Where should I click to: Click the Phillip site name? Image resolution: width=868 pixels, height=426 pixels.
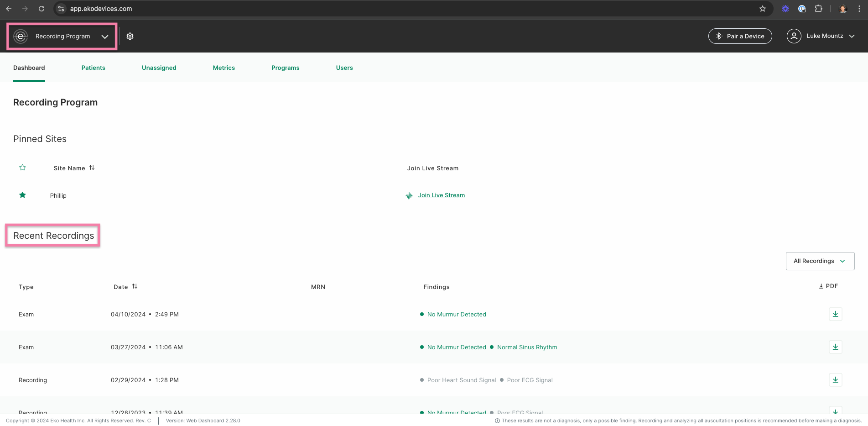click(58, 195)
